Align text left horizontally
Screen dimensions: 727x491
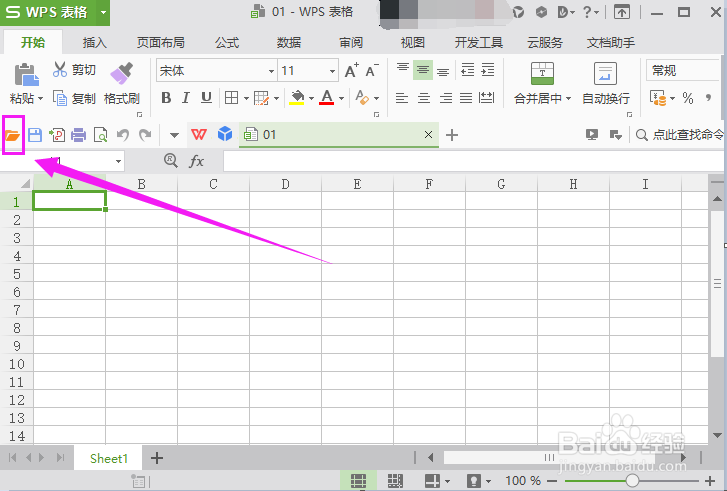point(402,98)
